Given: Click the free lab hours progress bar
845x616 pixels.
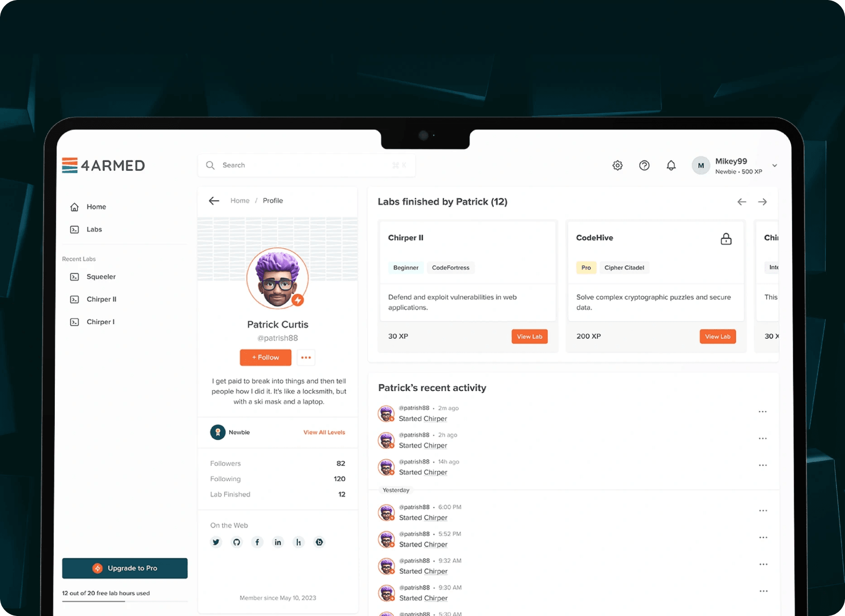Looking at the screenshot, I should pos(125,601).
